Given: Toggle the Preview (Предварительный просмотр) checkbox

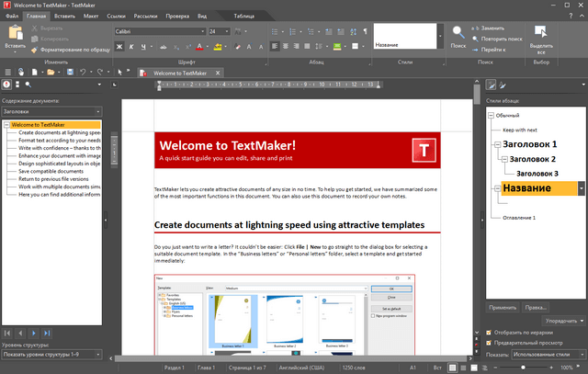Looking at the screenshot, I should tap(488, 342).
